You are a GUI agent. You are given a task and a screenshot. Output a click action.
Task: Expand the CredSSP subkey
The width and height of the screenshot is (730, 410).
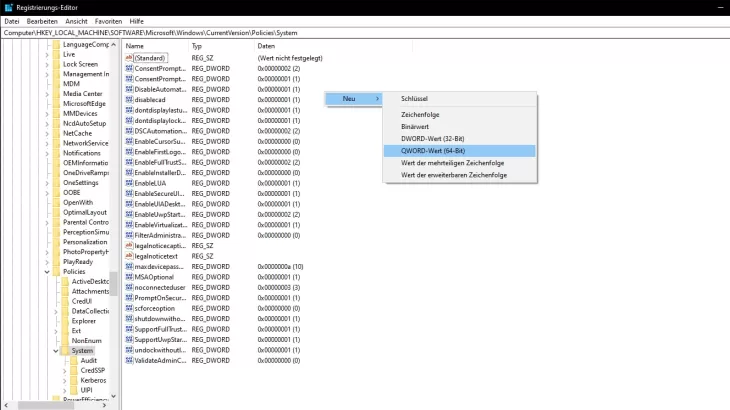tap(64, 370)
